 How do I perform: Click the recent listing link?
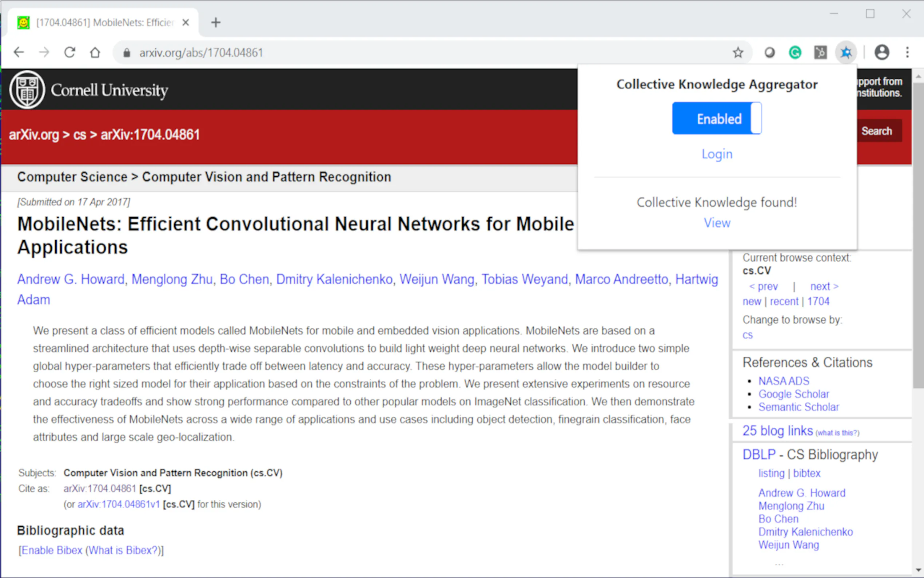[784, 301]
